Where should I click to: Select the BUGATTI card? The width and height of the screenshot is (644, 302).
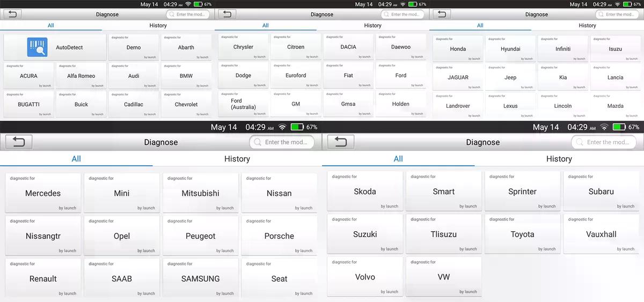pyautogui.click(x=28, y=104)
